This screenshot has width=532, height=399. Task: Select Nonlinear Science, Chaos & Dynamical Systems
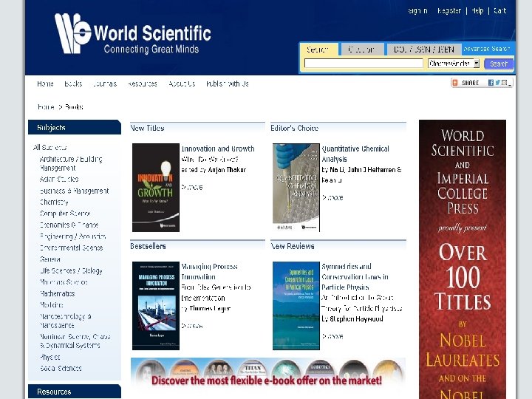point(75,341)
